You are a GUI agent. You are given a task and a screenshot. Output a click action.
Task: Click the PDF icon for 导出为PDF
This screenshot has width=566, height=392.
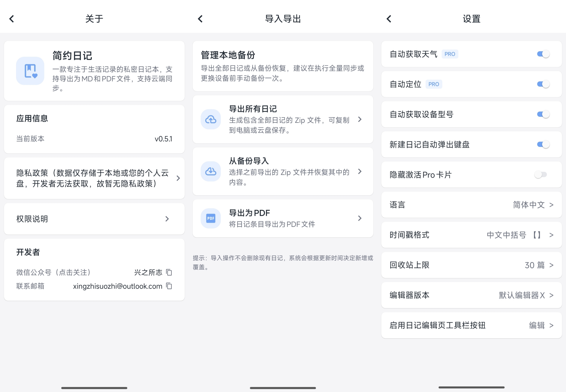pos(211,218)
